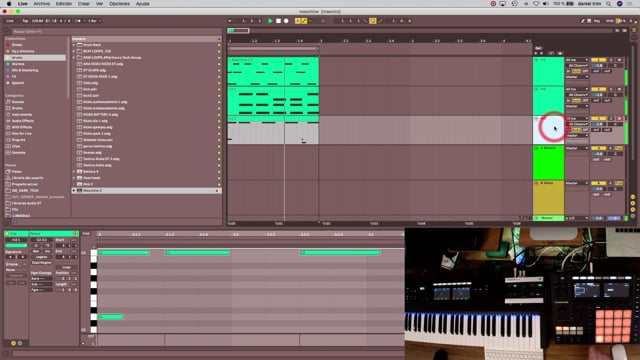Viewport: 640px width, 360px height.
Task: Click the Stop button in the transport
Action: (278, 21)
